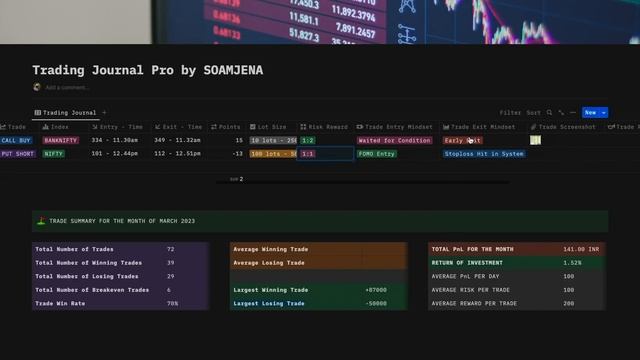Select the 10 lots lot size tag

273,140
